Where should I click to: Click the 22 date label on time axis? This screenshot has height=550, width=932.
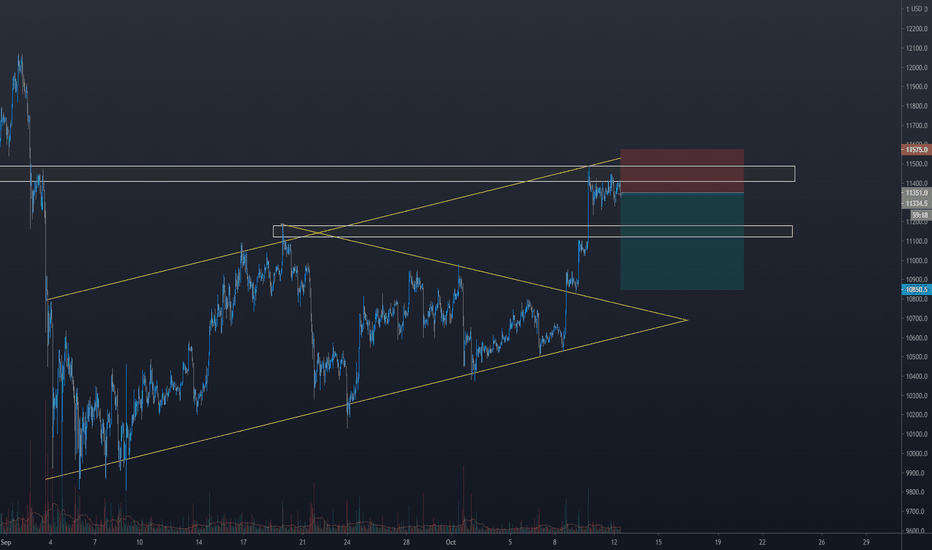tap(762, 542)
